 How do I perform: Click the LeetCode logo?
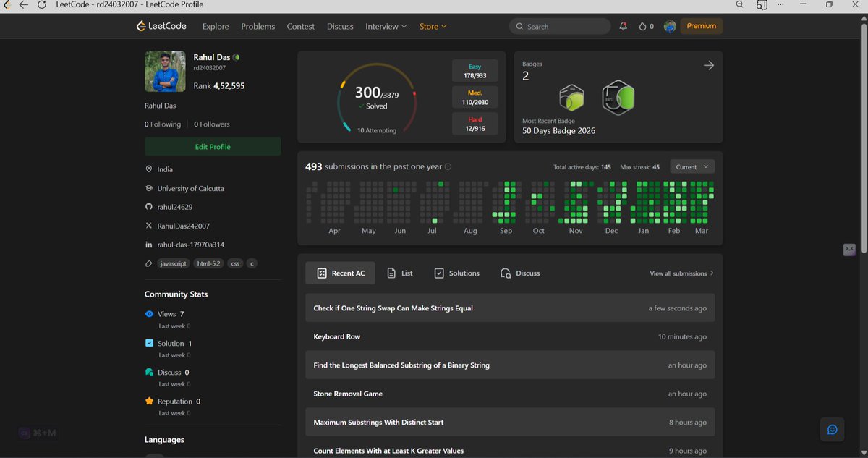click(161, 26)
